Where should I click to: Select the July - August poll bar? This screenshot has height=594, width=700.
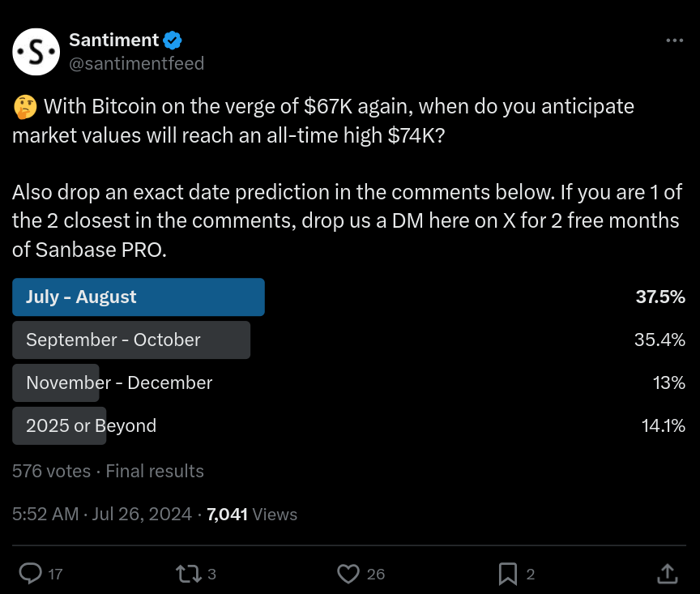139,297
